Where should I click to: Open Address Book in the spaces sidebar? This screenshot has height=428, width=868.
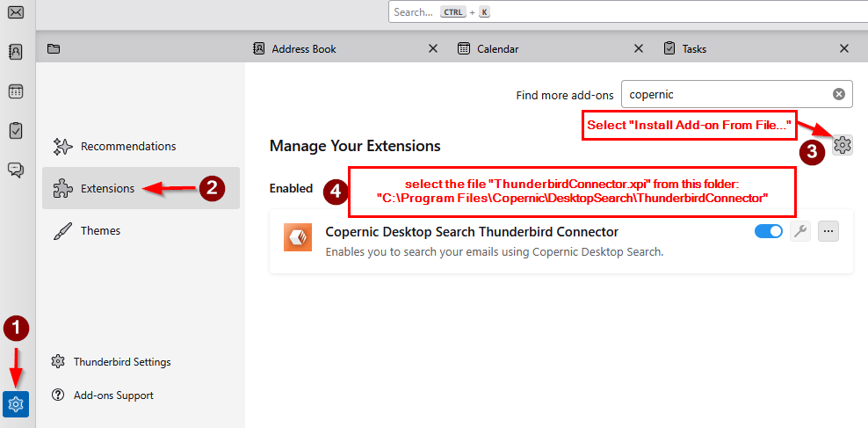[16, 52]
